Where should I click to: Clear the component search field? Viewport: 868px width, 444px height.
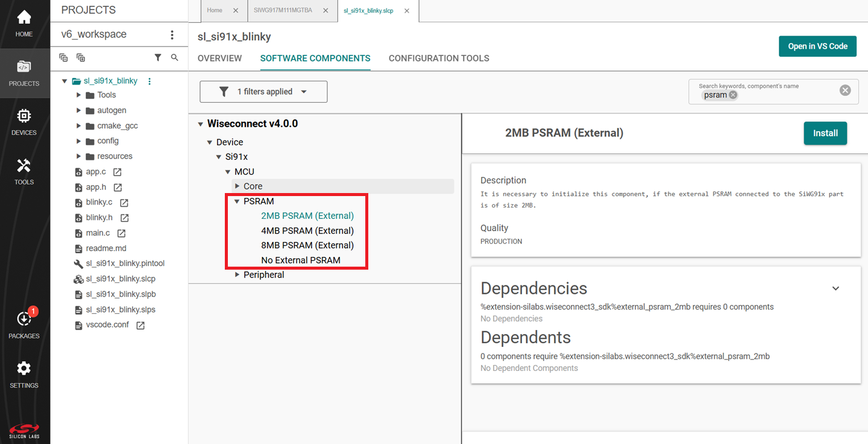click(x=845, y=90)
